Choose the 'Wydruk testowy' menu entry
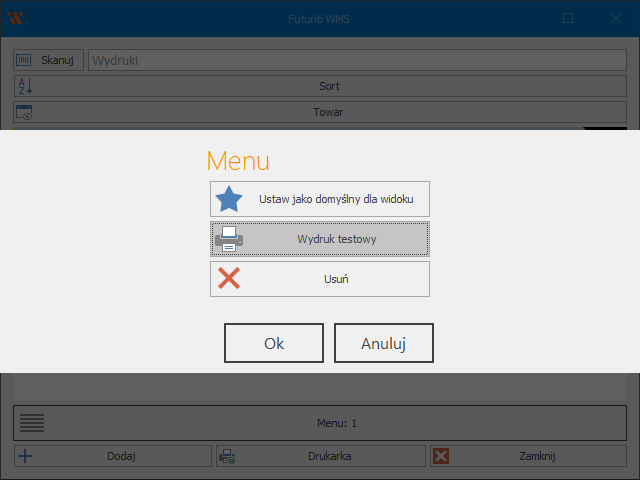Viewport: 640px width, 480px height. coord(336,239)
